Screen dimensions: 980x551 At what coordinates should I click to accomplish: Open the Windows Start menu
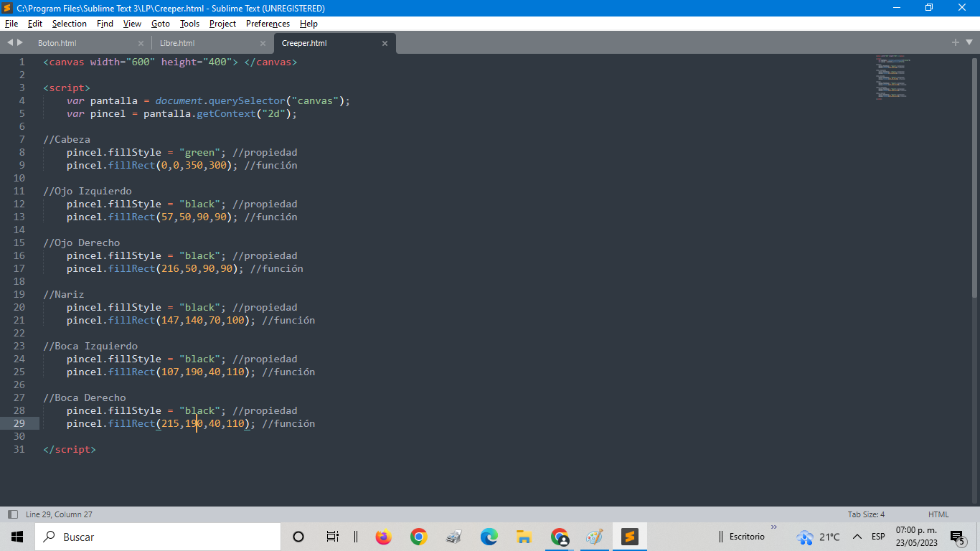[17, 537]
